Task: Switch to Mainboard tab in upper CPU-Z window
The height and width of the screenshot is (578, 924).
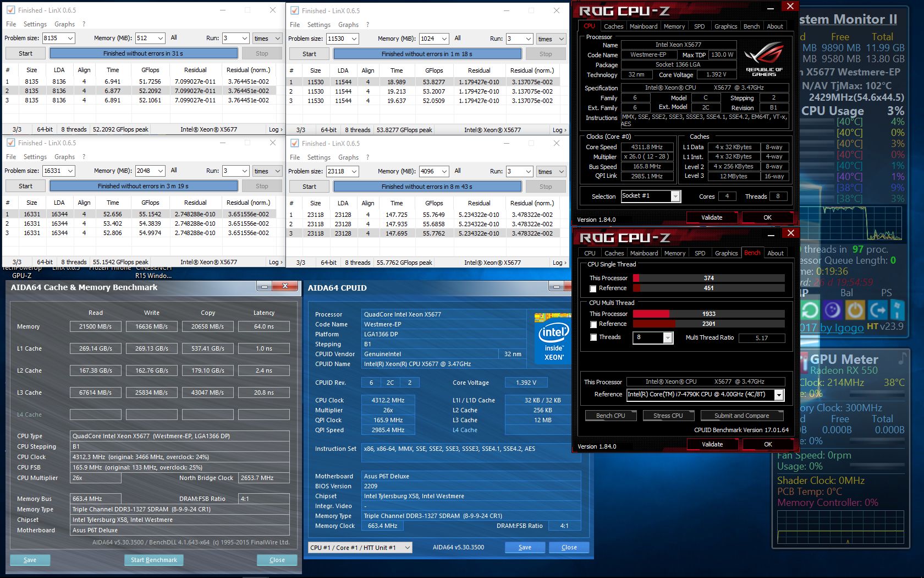Action: [x=643, y=26]
